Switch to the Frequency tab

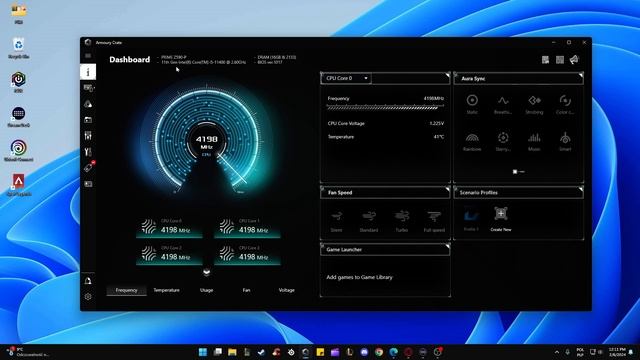(x=126, y=290)
